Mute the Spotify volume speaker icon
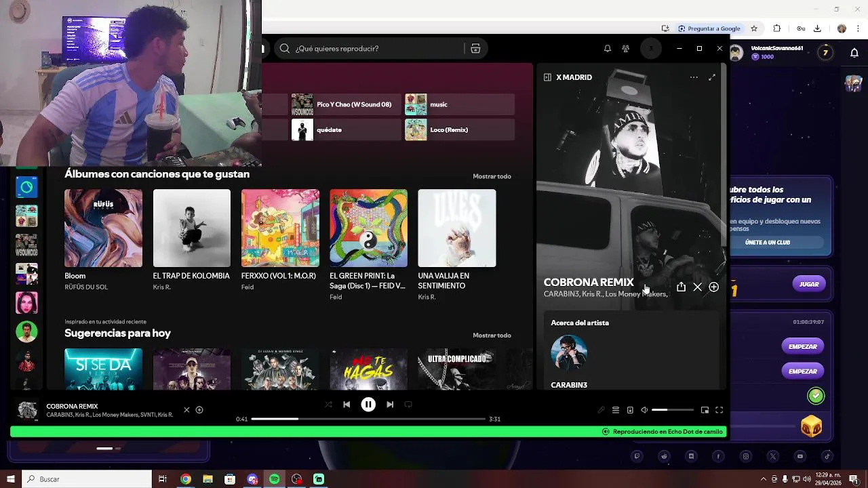868x488 pixels. click(644, 410)
